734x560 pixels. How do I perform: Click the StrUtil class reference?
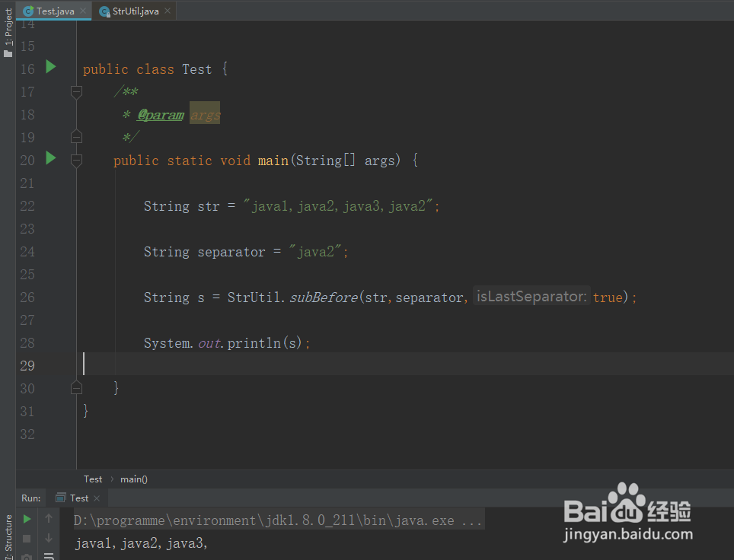(254, 297)
